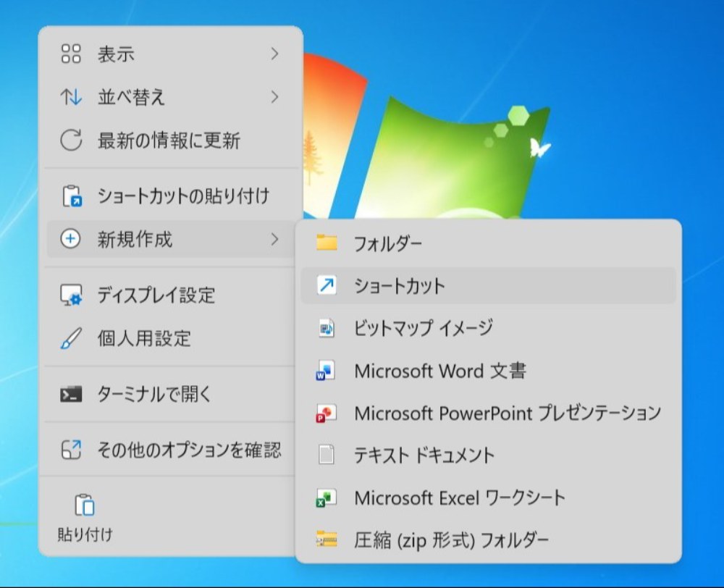Click the PowerPoint presentation icon
Viewport: 724px width, 588px height.
click(x=326, y=413)
